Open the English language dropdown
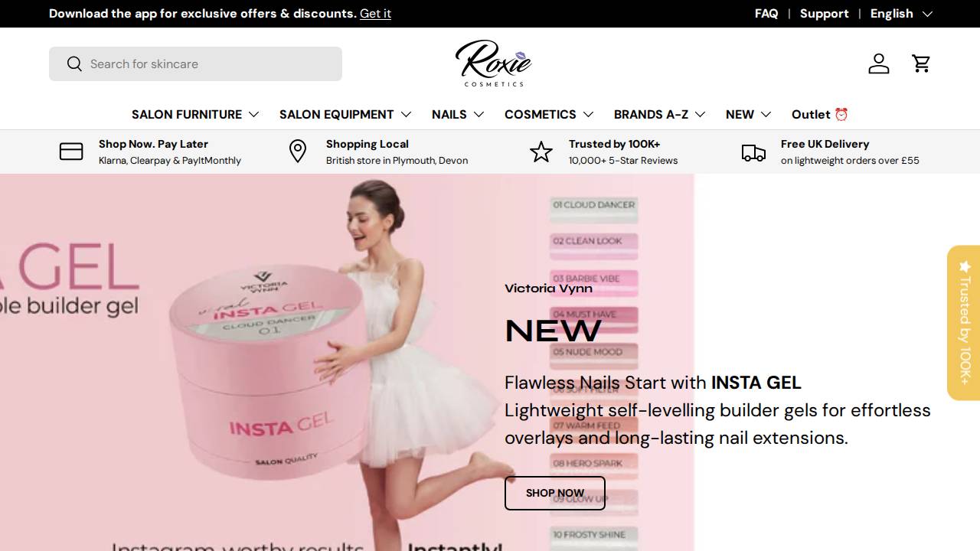Screen dimensions: 980x551 coord(901,13)
